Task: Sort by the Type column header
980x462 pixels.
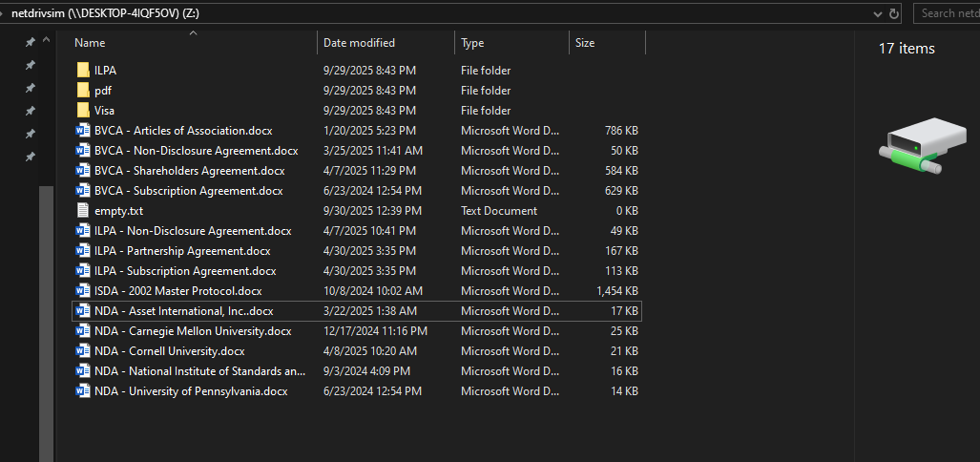Action: pyautogui.click(x=472, y=43)
